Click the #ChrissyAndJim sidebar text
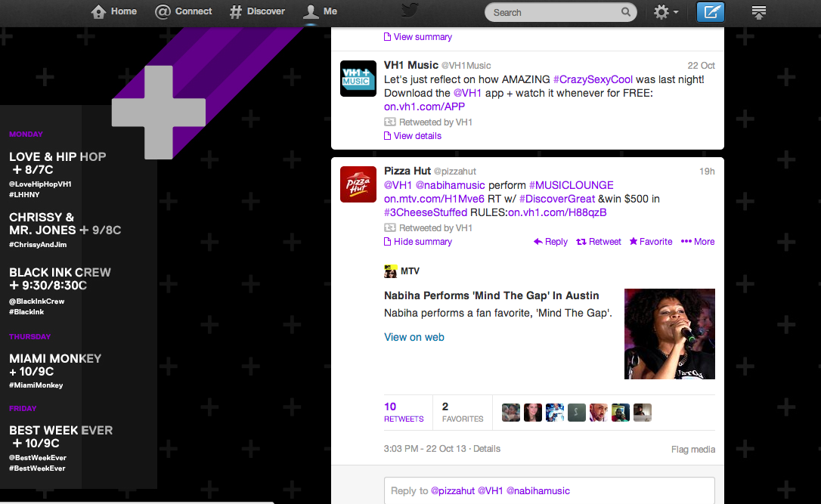This screenshot has height=504, width=821. pos(38,244)
